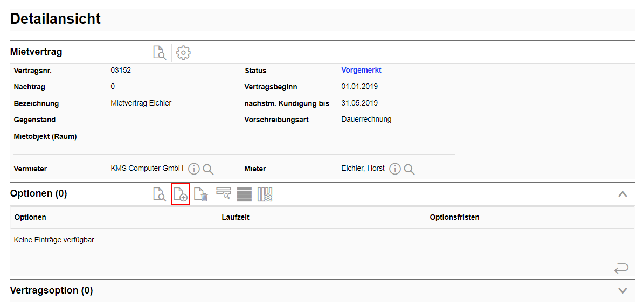Collapse the Optionen (0) section
This screenshot has width=644, height=307.
[x=622, y=194]
